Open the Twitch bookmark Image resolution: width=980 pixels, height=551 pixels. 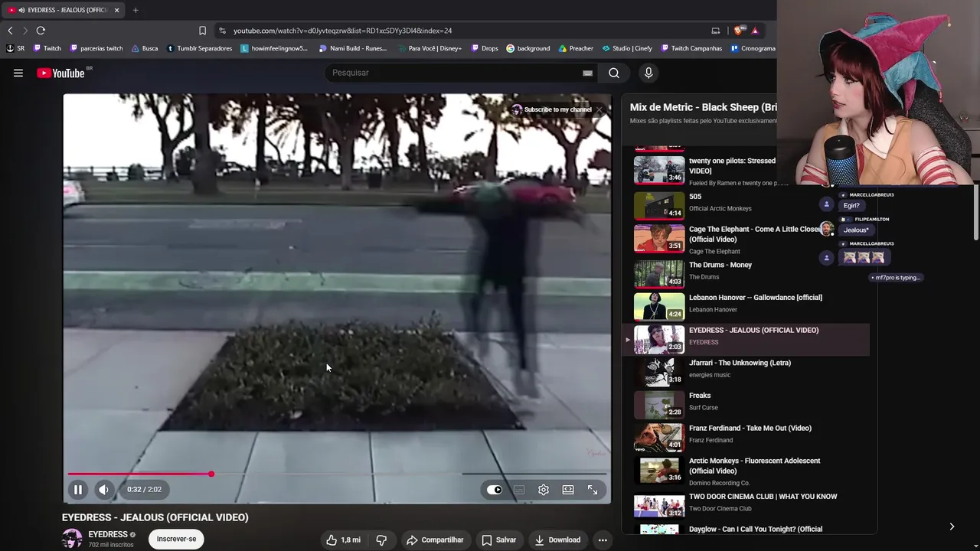pos(47,48)
